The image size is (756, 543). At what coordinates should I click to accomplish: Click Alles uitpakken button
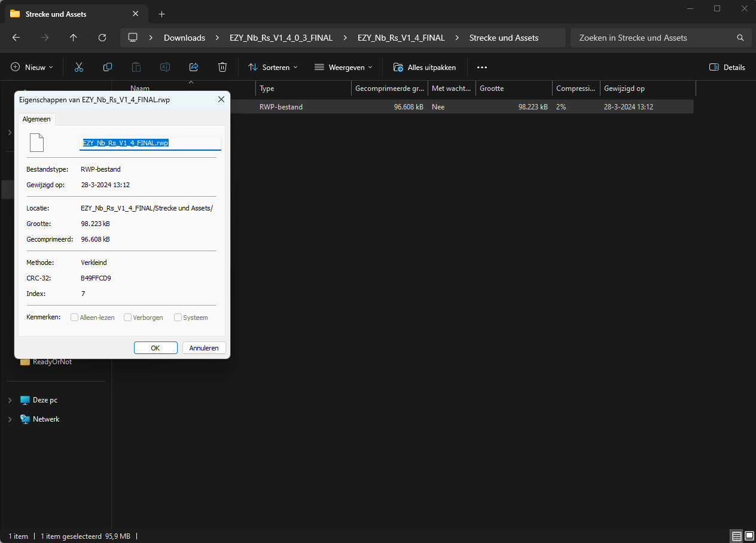(424, 68)
